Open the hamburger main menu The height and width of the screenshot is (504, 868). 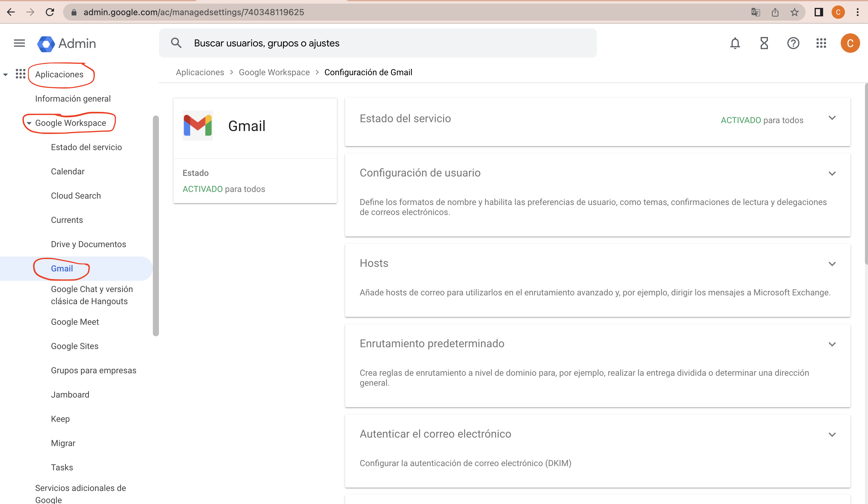(19, 43)
